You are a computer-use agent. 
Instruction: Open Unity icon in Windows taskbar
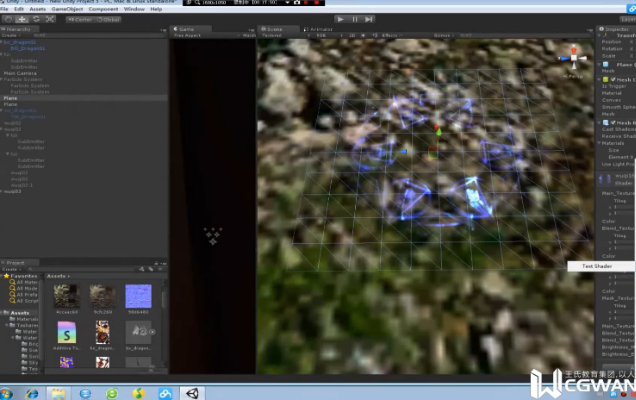(x=191, y=392)
